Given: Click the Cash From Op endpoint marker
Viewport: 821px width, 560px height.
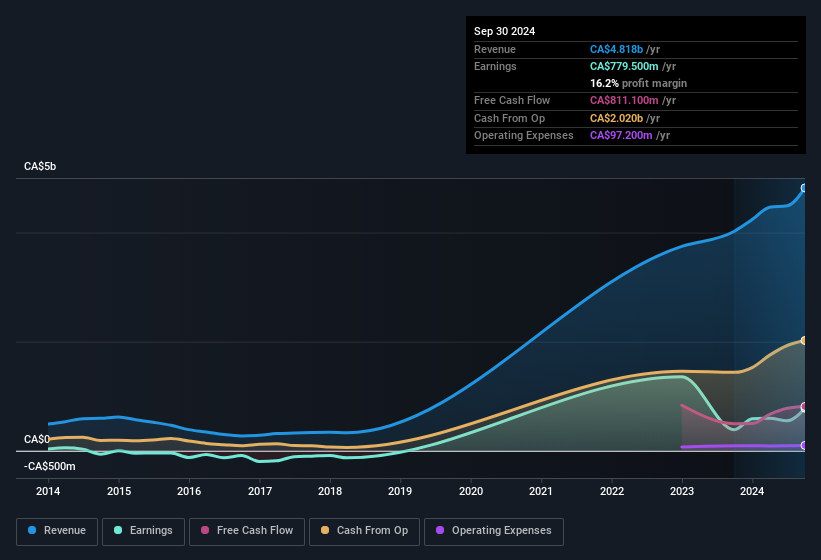Looking at the screenshot, I should tap(804, 341).
